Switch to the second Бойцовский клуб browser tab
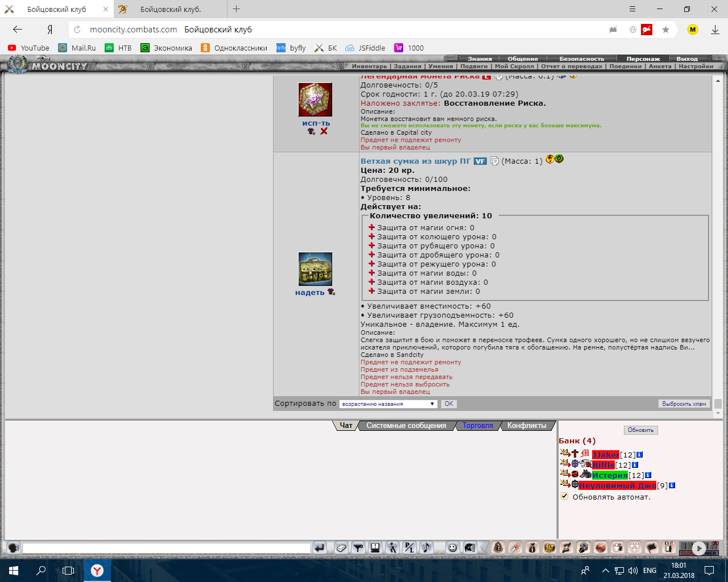The image size is (728, 582). (171, 9)
